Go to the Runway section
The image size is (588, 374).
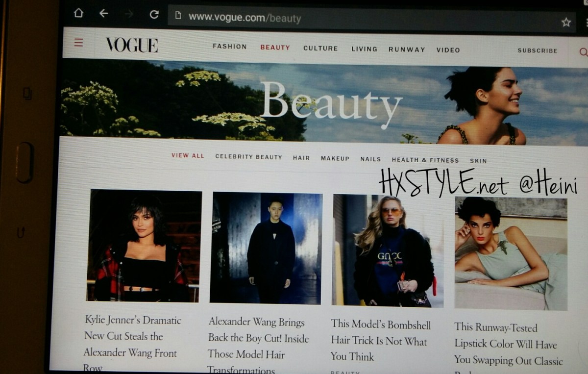click(x=407, y=50)
